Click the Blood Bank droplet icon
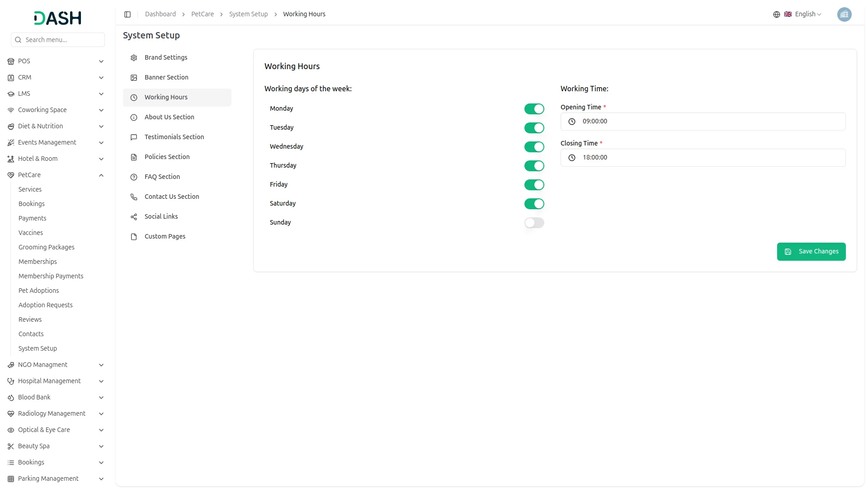This screenshot has height=488, width=868. [11, 398]
